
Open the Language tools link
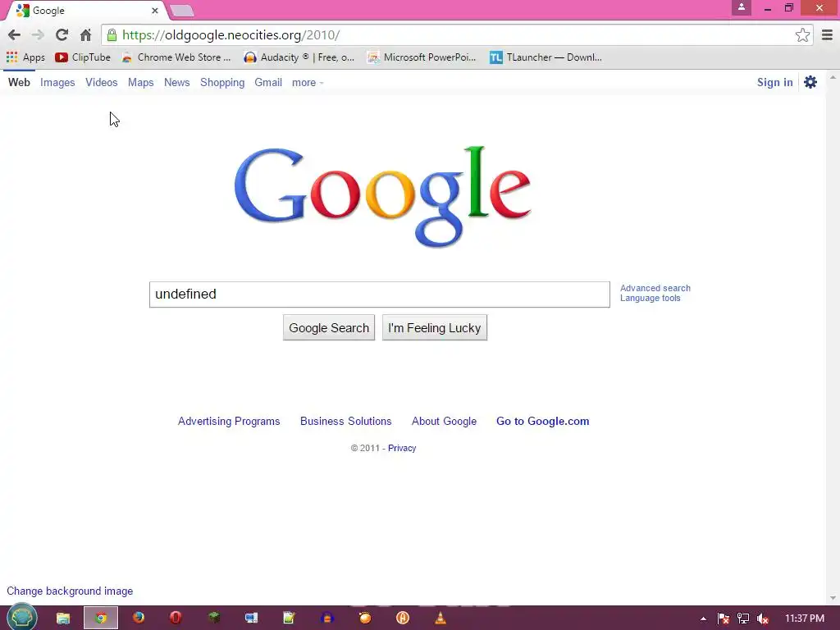tap(651, 299)
